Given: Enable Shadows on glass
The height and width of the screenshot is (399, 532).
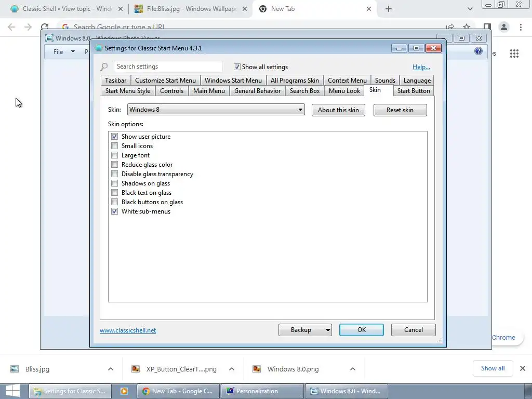Looking at the screenshot, I should tap(115, 183).
